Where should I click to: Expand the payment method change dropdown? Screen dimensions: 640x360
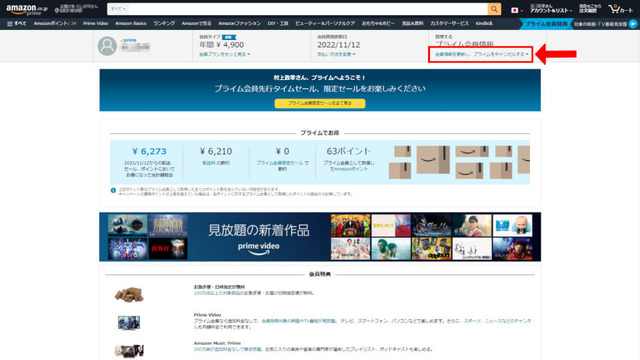click(x=336, y=54)
